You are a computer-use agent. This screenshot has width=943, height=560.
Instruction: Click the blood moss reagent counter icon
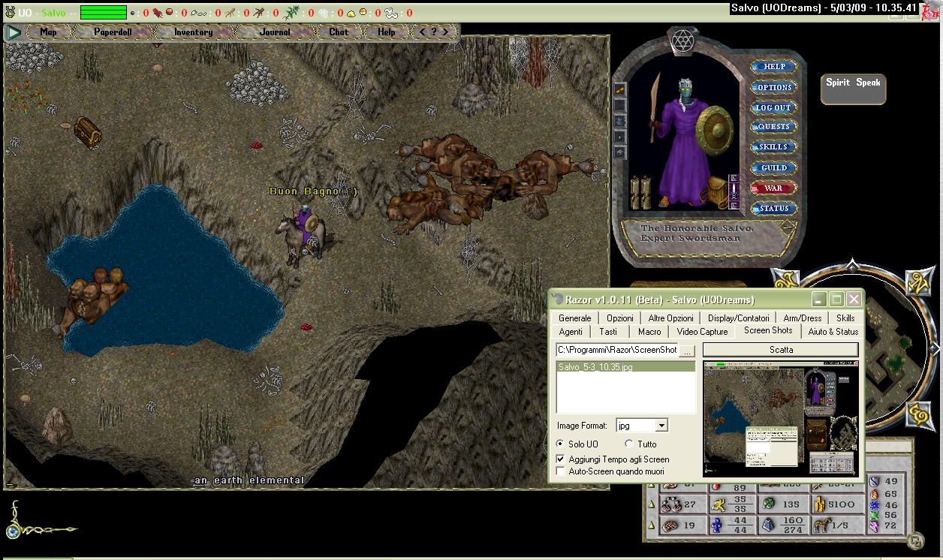click(x=158, y=13)
